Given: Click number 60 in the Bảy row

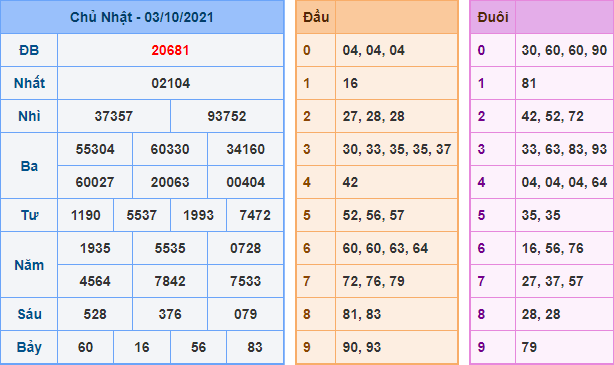Looking at the screenshot, I should (86, 347).
